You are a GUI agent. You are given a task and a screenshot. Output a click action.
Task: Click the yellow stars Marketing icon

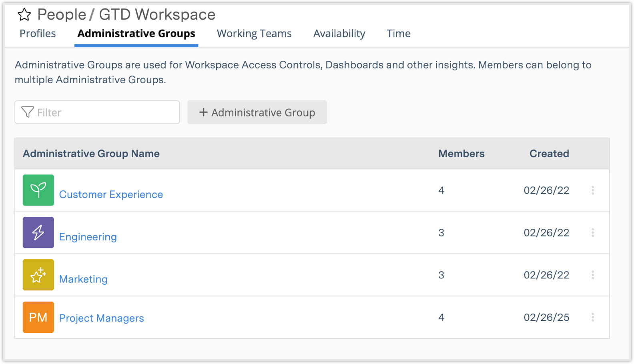pyautogui.click(x=38, y=275)
